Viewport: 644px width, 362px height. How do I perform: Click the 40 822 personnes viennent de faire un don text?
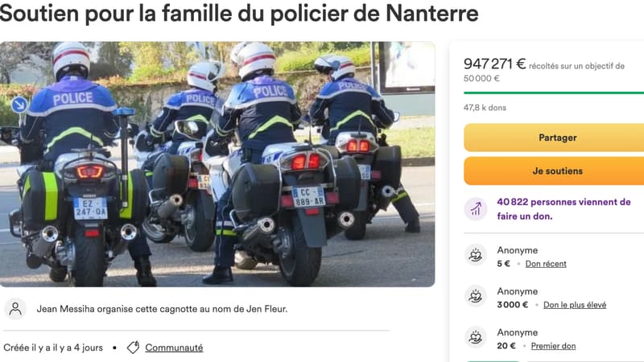(x=563, y=209)
